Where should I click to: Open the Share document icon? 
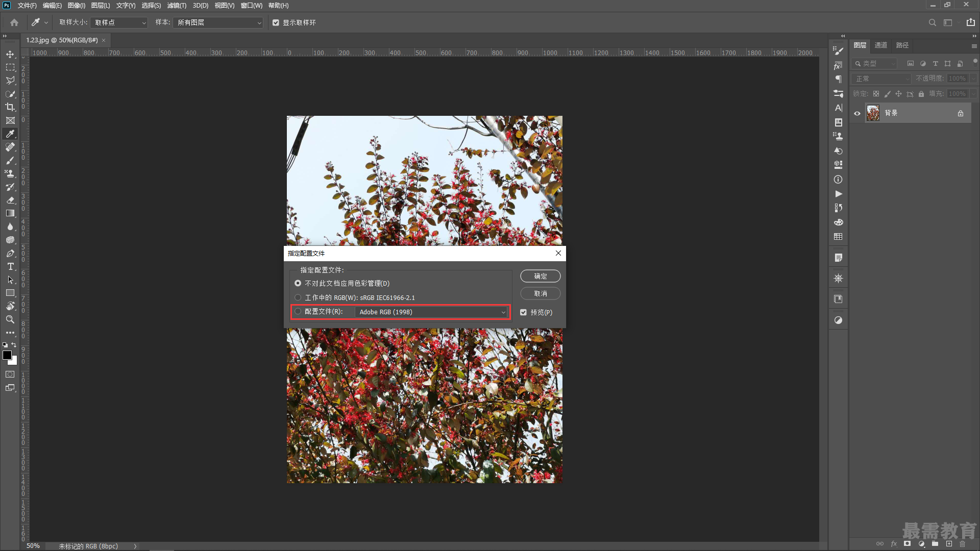(x=971, y=22)
